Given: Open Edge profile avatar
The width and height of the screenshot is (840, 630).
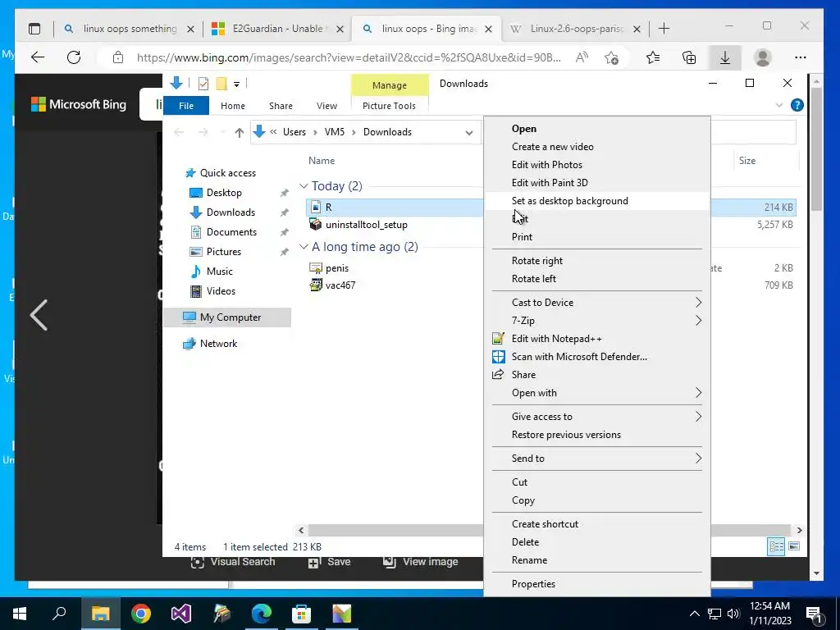Looking at the screenshot, I should click(x=762, y=57).
